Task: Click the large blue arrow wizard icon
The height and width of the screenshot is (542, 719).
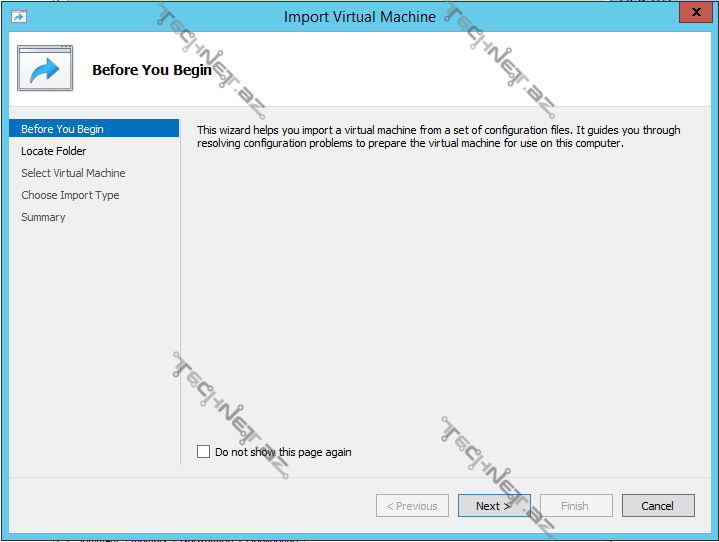Action: [45, 69]
